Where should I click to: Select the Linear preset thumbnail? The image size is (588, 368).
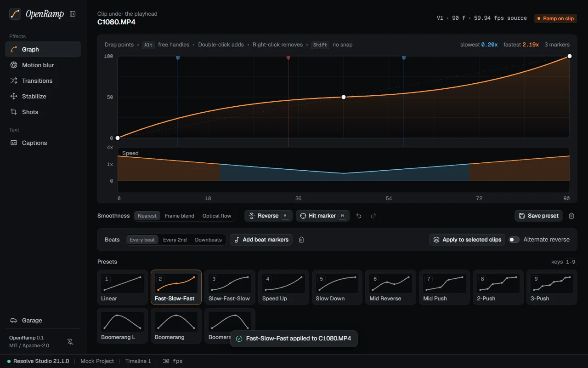122,287
